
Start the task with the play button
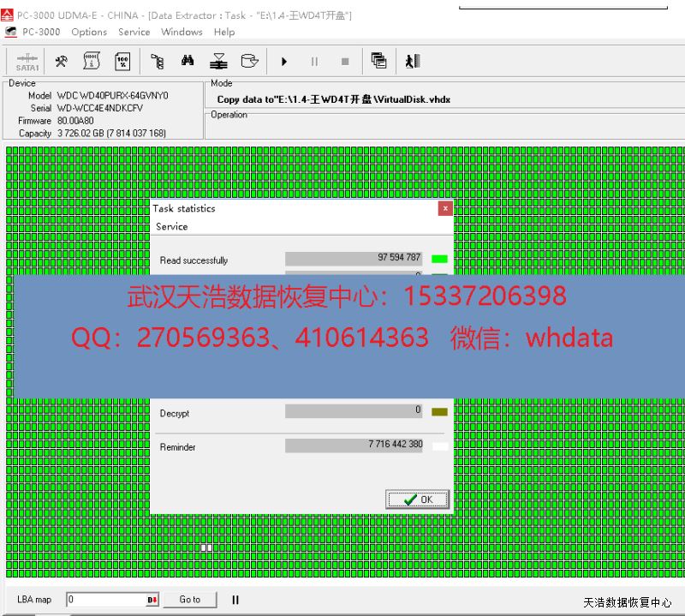pos(284,62)
